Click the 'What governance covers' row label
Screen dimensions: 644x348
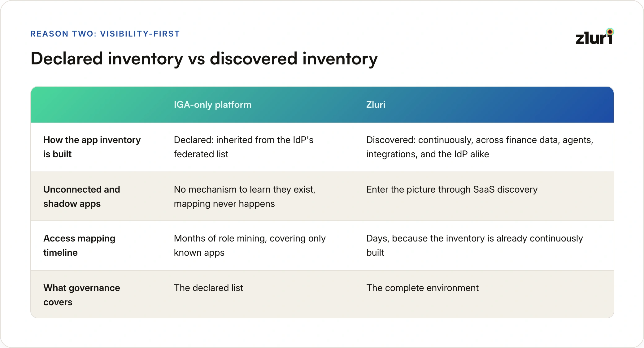[x=81, y=295]
